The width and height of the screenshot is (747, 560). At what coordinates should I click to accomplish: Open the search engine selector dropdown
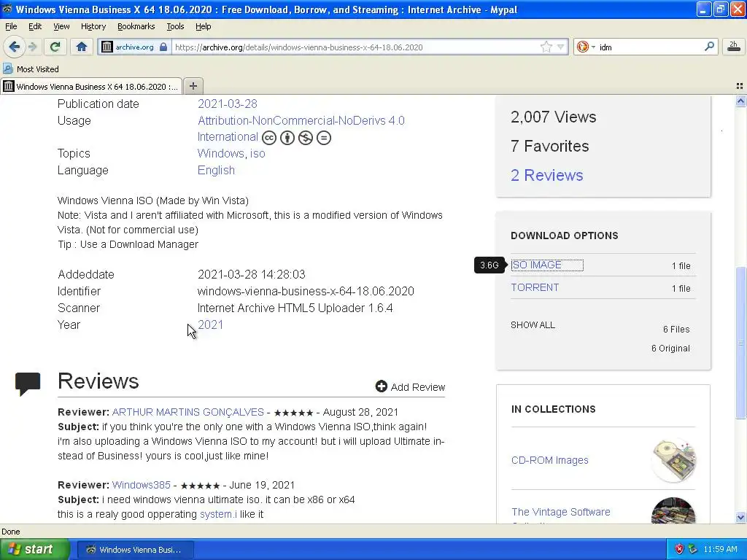point(586,47)
